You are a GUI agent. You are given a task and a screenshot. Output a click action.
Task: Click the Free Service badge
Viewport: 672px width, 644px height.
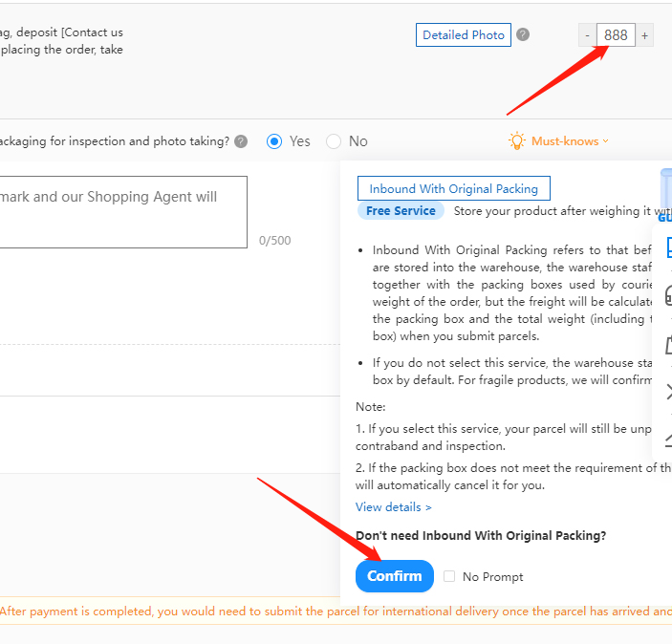pos(401,211)
